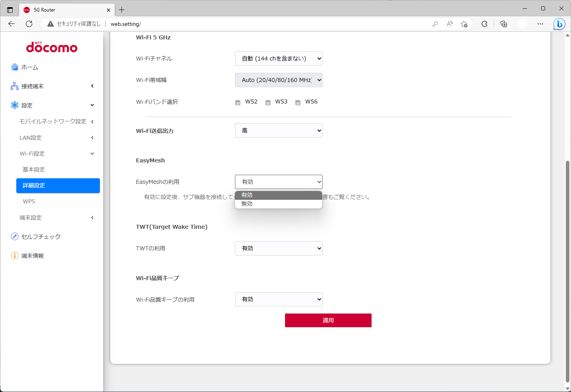The width and height of the screenshot is (571, 392).
Task: Expand the LAN設定 chevron
Action: (92, 138)
